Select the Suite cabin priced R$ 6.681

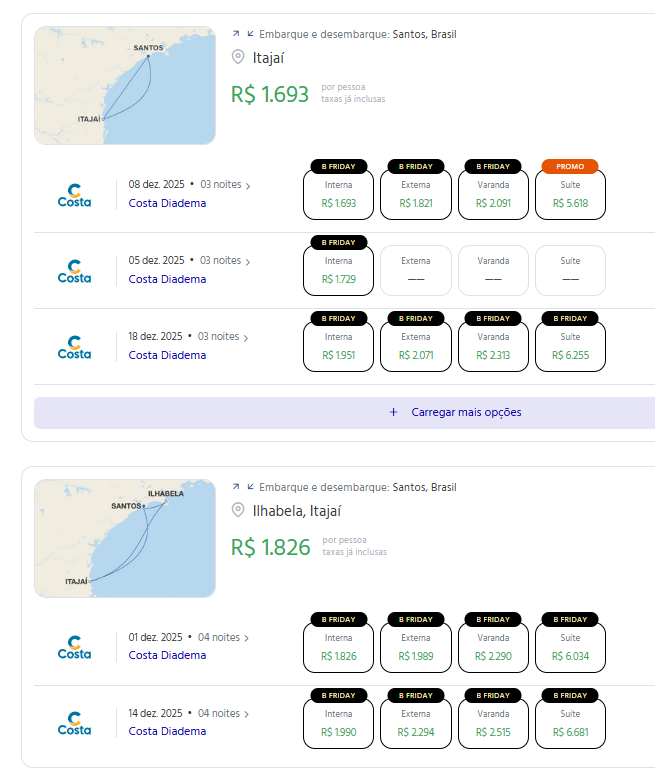click(570, 723)
